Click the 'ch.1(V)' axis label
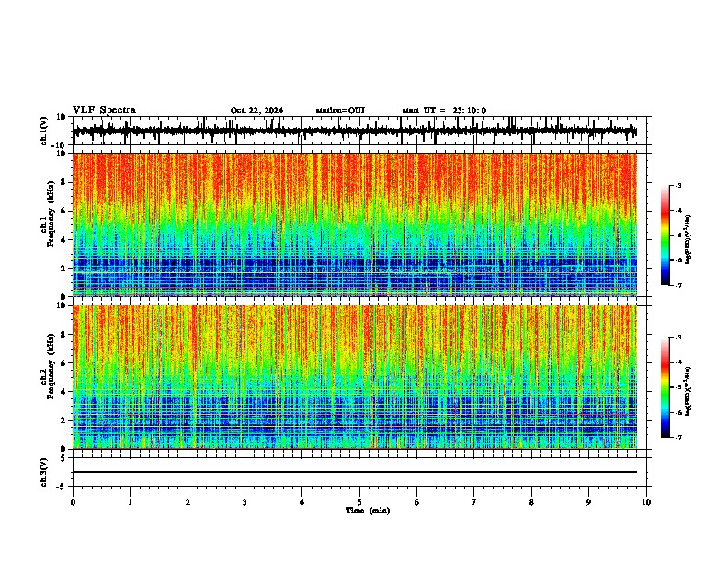 44,131
